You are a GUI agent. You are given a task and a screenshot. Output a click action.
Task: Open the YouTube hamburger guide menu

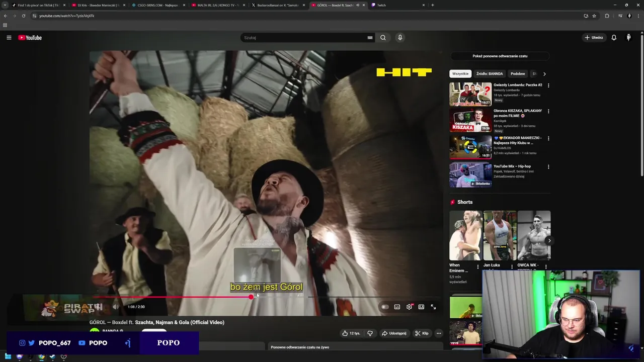[9, 38]
